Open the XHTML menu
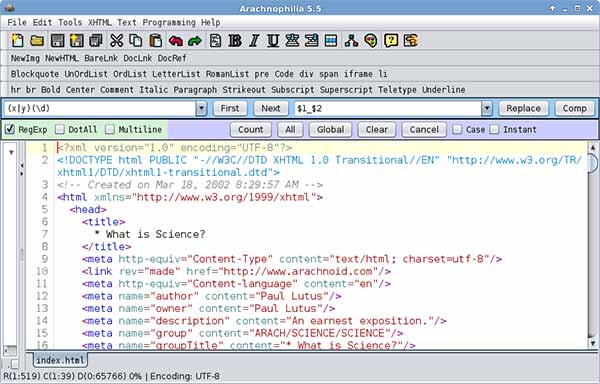This screenshot has height=384, width=600. pos(100,23)
